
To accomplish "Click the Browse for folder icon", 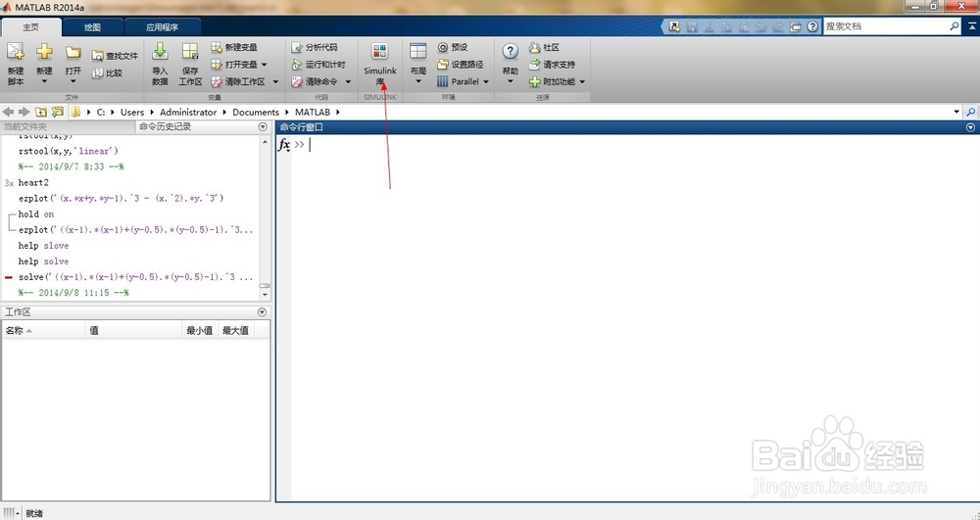I will 58,112.
